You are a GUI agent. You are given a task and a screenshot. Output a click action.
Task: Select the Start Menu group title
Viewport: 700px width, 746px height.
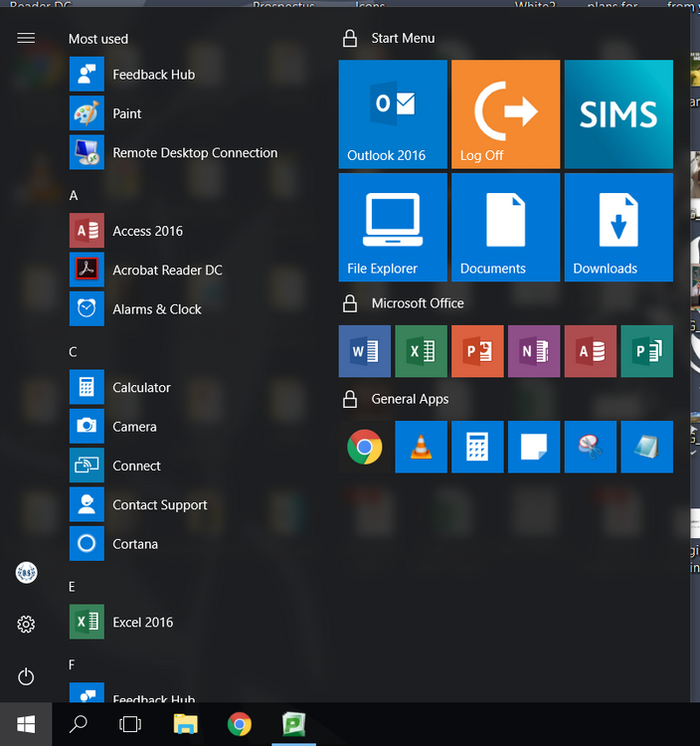point(403,38)
